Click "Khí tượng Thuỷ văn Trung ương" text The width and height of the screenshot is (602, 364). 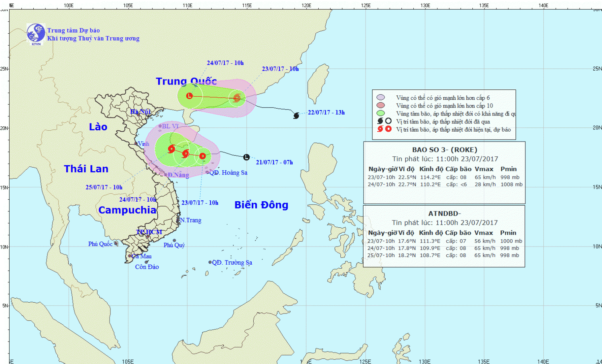pyautogui.click(x=93, y=38)
